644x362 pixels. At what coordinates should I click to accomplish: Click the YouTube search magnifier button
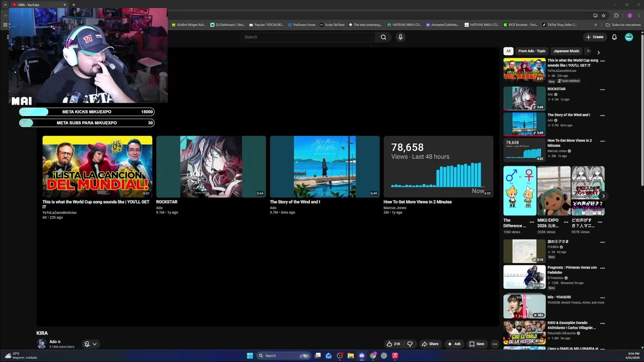[x=383, y=37]
